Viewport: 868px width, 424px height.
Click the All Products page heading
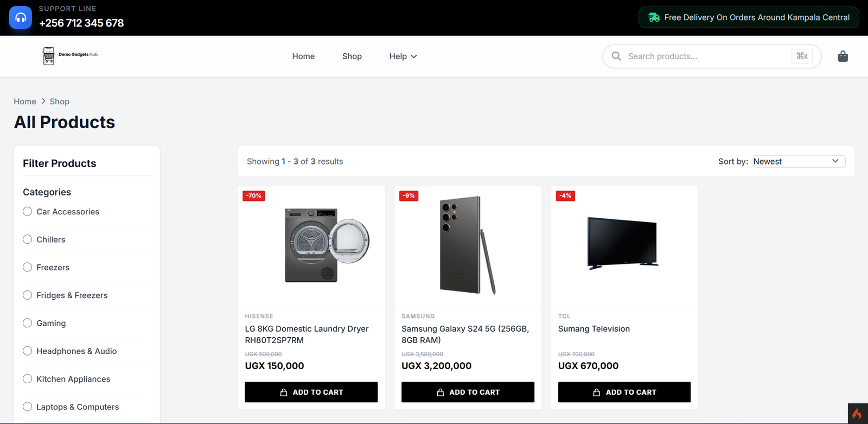point(65,122)
